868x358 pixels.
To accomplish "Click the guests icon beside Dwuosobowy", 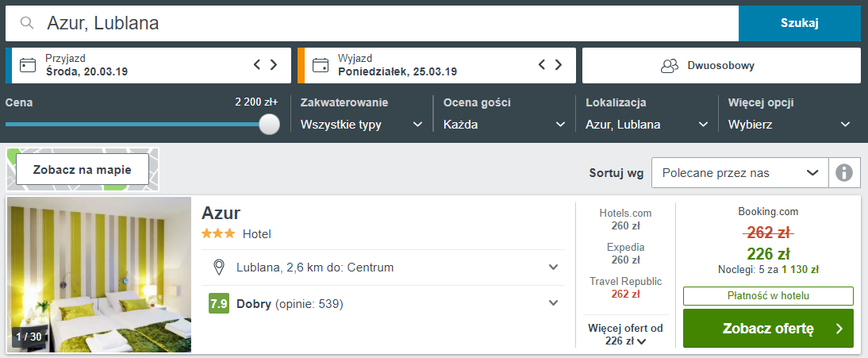I will pyautogui.click(x=670, y=65).
